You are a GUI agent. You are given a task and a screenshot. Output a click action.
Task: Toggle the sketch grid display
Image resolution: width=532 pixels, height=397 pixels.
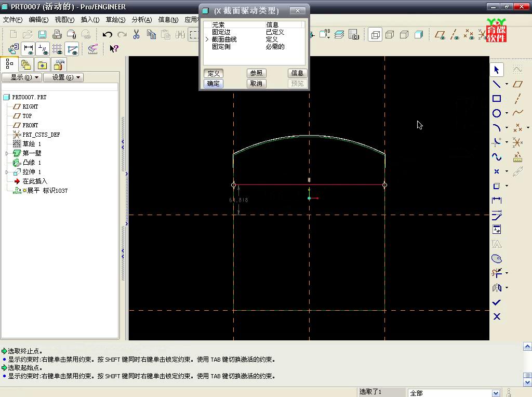(x=57, y=49)
